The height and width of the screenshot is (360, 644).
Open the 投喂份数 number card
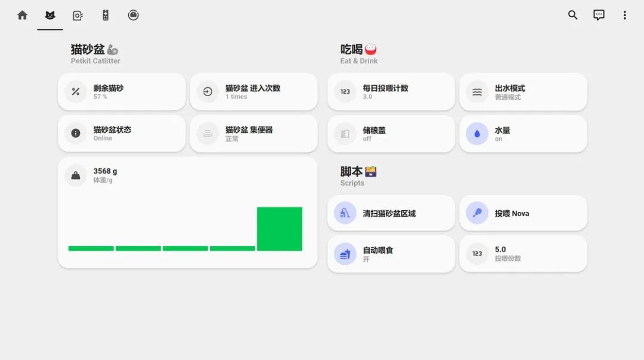[x=523, y=254]
